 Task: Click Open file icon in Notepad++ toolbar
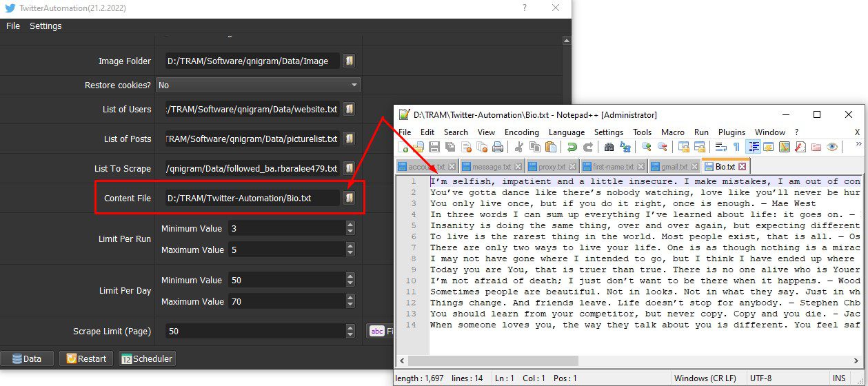pos(418,147)
